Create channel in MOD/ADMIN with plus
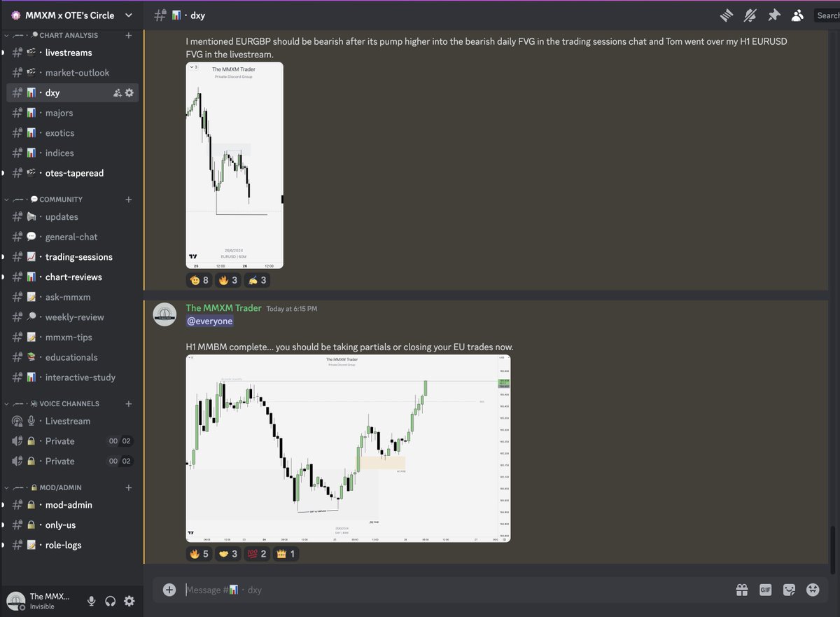Viewport: 840px width, 617px height. click(x=128, y=487)
